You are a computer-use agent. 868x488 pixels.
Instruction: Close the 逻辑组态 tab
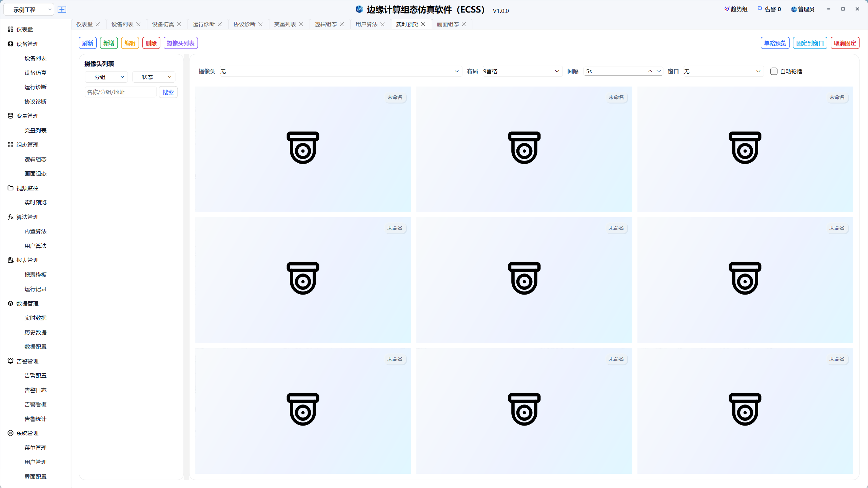point(342,24)
